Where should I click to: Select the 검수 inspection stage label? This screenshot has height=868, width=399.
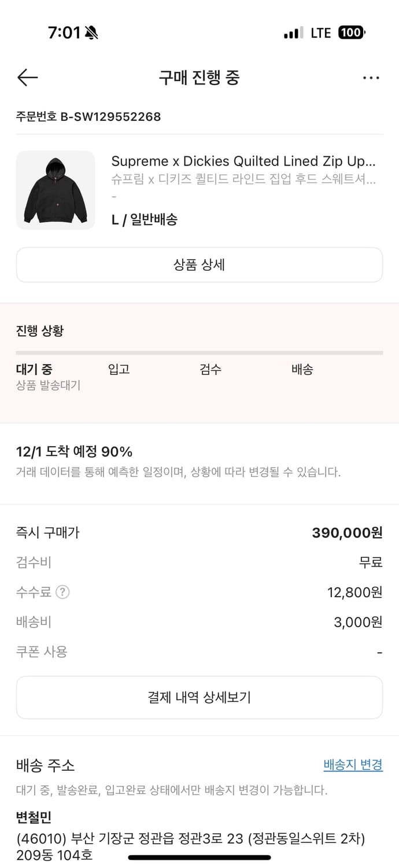click(211, 369)
